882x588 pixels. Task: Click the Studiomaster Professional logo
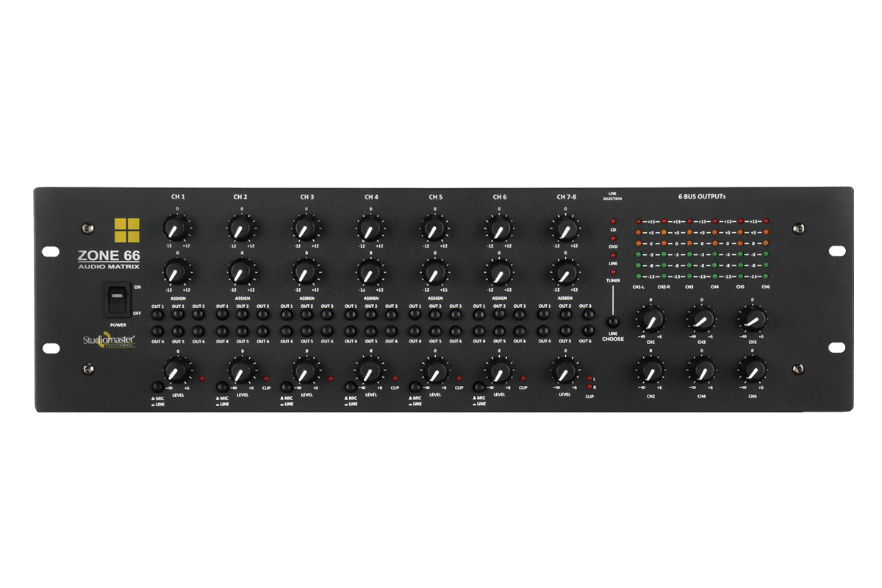click(109, 340)
